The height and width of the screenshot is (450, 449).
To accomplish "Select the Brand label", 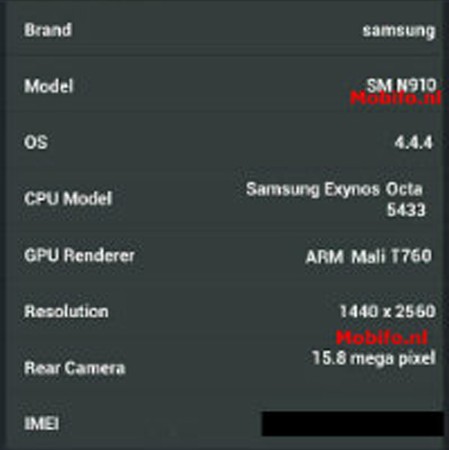I will (x=48, y=30).
